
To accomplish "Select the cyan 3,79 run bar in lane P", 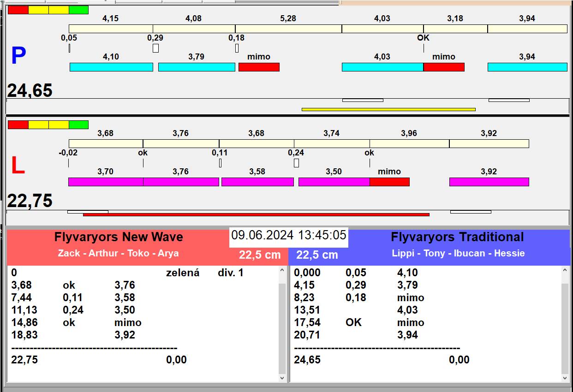I will coord(197,67).
